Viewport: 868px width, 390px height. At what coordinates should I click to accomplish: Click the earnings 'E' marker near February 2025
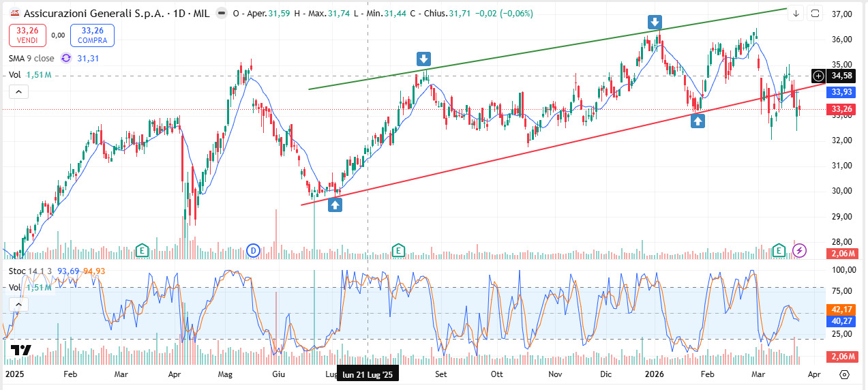click(x=142, y=250)
